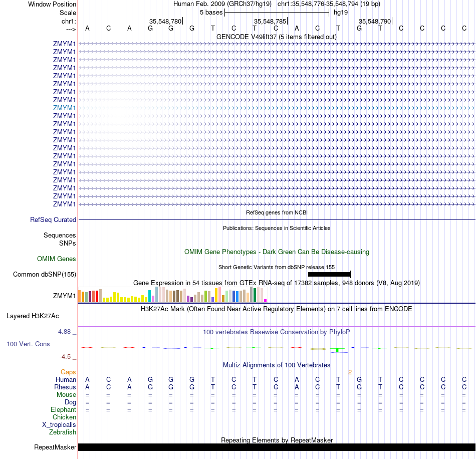Click the '5 bases' scale bar text
Image resolution: width=476 pixels, height=459 pixels.
pyautogui.click(x=211, y=13)
